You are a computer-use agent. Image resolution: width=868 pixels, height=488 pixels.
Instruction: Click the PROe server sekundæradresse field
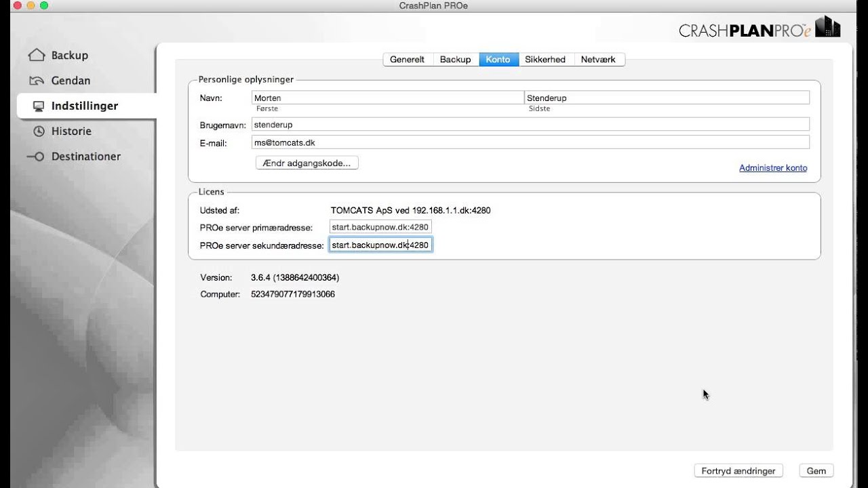(380, 245)
